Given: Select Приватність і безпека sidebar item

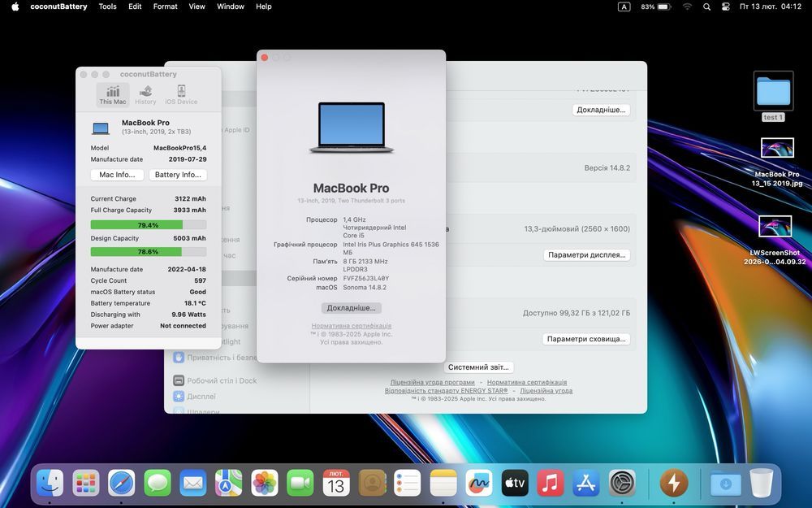Looking at the screenshot, I should coord(215,357).
